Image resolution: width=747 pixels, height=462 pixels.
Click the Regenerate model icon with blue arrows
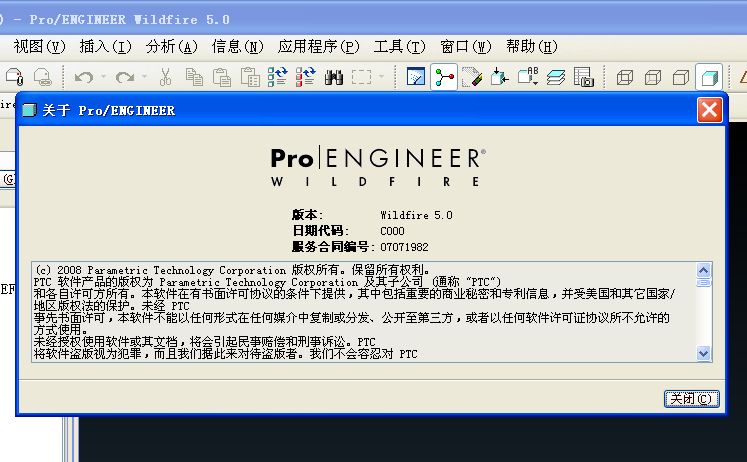coord(277,77)
